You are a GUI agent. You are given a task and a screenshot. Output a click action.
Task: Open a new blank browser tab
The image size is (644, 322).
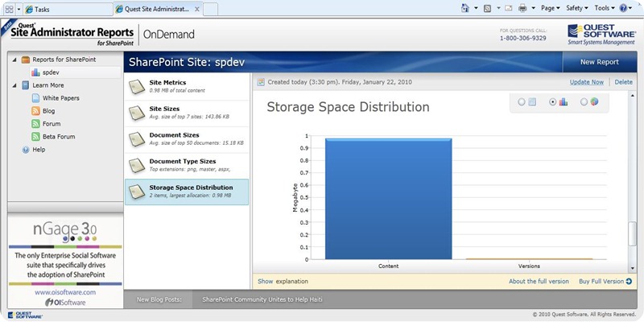[x=210, y=9]
